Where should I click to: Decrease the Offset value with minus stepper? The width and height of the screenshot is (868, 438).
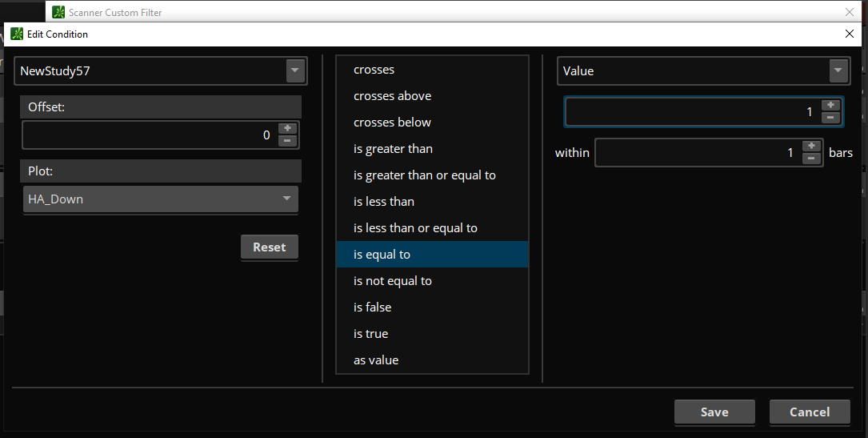coord(287,141)
